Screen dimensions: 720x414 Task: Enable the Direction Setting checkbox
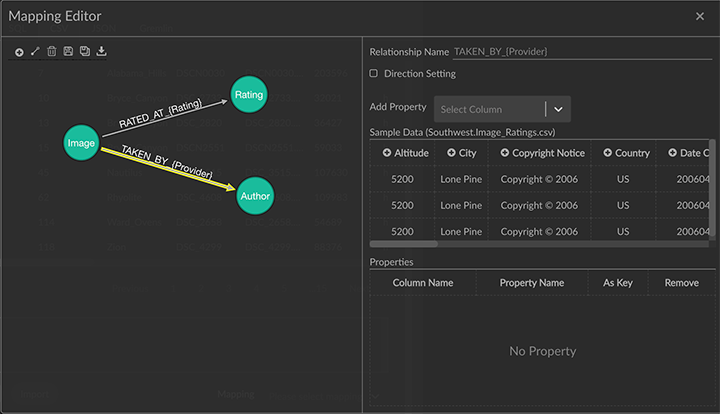pos(374,74)
